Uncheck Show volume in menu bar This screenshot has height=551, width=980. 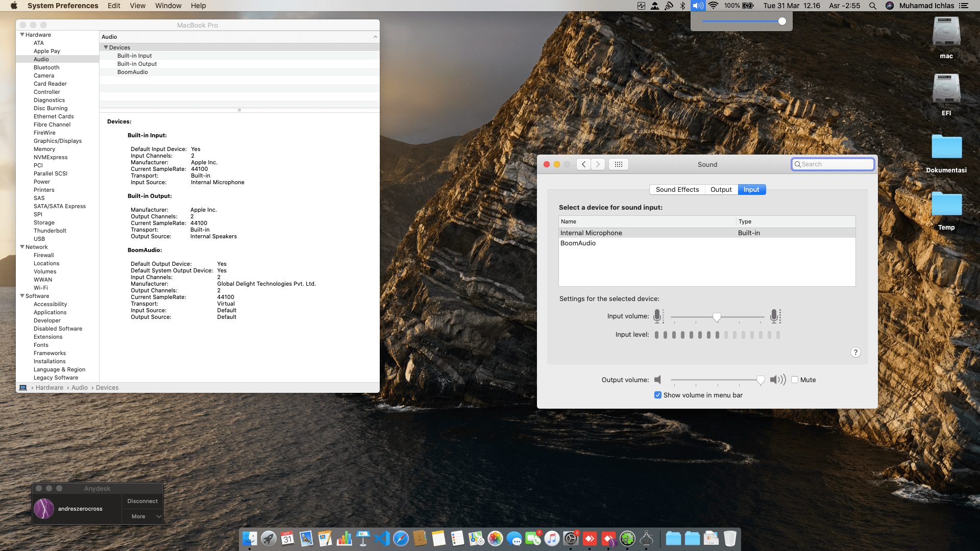(x=658, y=395)
